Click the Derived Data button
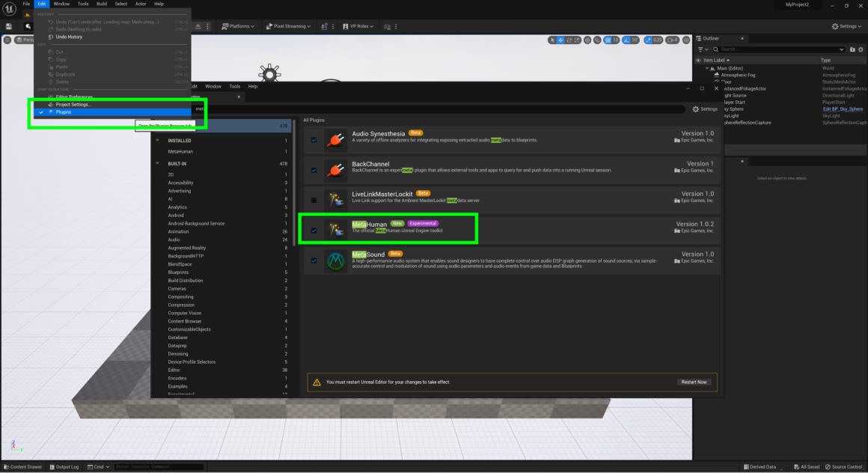The width and height of the screenshot is (868, 473). click(760, 467)
